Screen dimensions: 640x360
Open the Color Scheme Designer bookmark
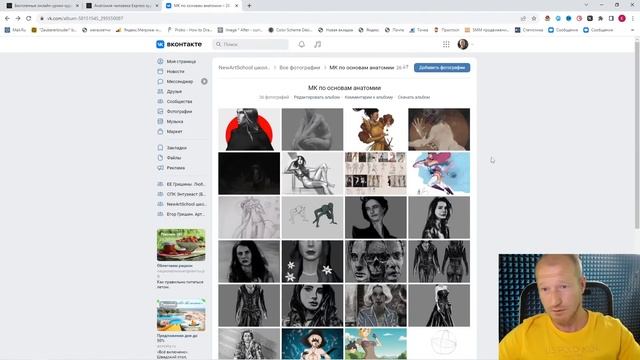pyautogui.click(x=290, y=30)
